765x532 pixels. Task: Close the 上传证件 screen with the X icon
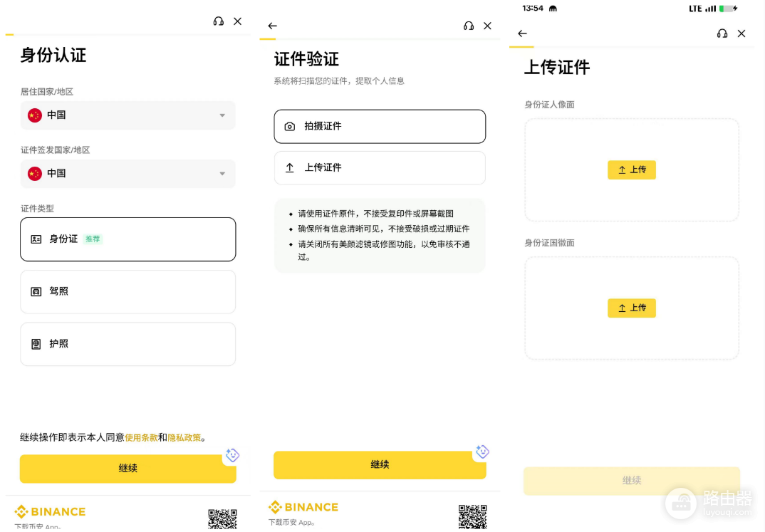(741, 33)
